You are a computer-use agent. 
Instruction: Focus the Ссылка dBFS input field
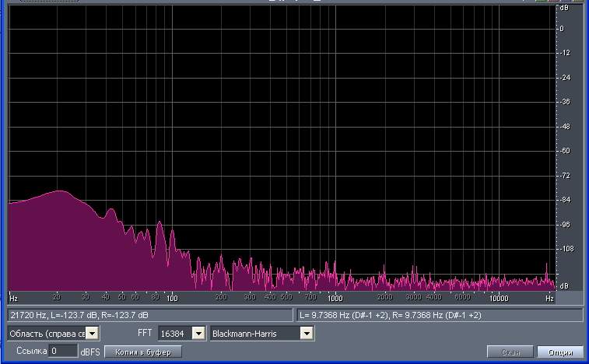click(x=63, y=351)
